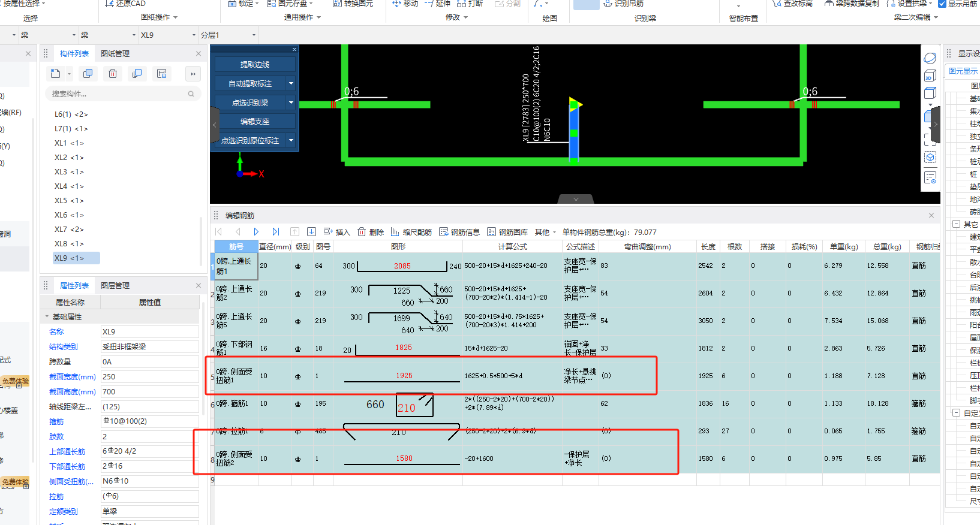Switch to 3D view icon
The width and height of the screenshot is (980, 525).
click(x=930, y=76)
